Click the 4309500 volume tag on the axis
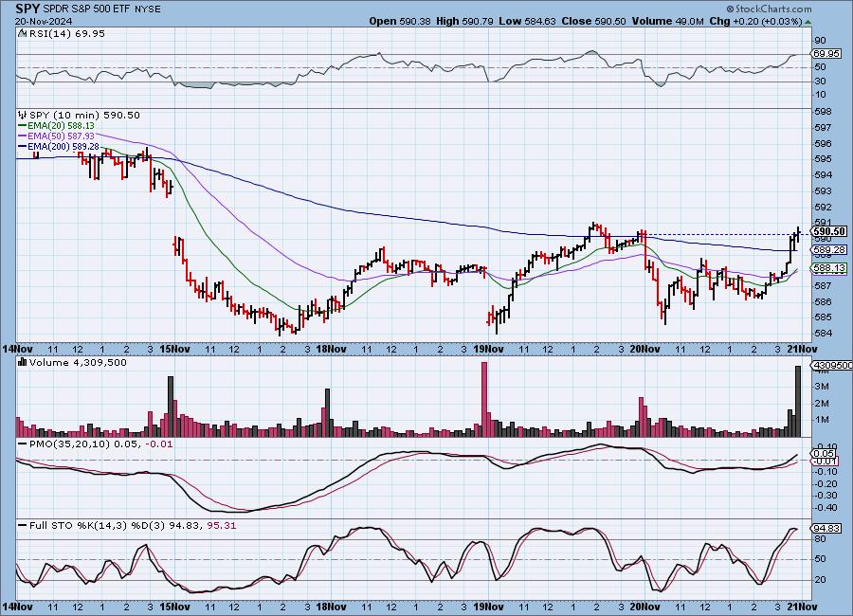 pos(832,365)
